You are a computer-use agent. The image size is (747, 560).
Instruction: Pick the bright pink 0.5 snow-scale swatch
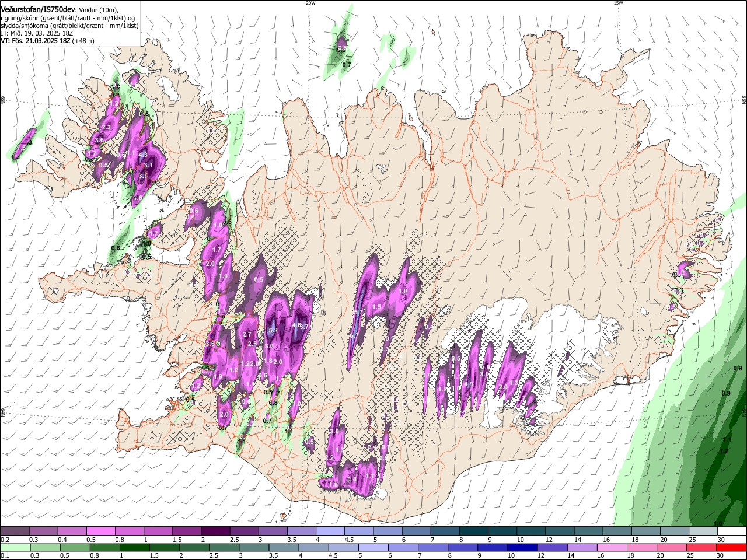coord(100,531)
